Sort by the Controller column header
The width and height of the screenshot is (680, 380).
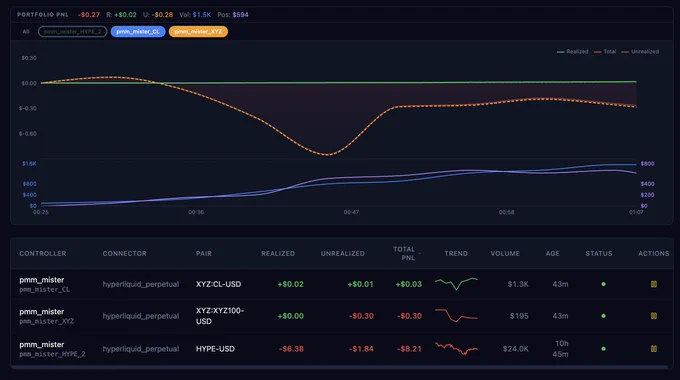42,253
